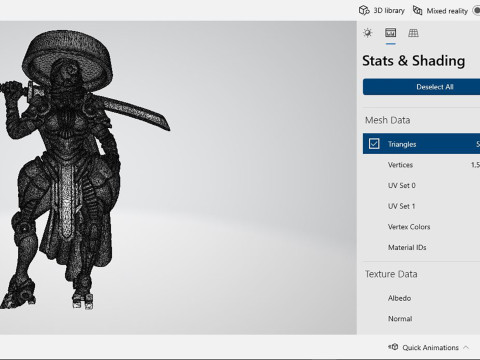Click the Mixed reality icon

click(x=417, y=11)
